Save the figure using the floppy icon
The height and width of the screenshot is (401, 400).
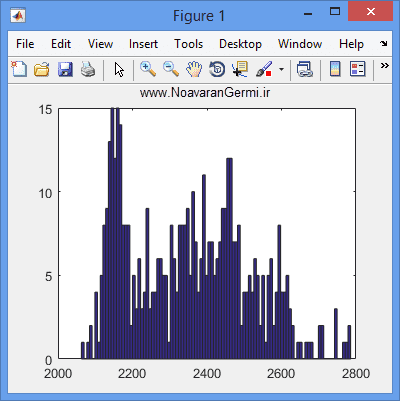(65, 70)
